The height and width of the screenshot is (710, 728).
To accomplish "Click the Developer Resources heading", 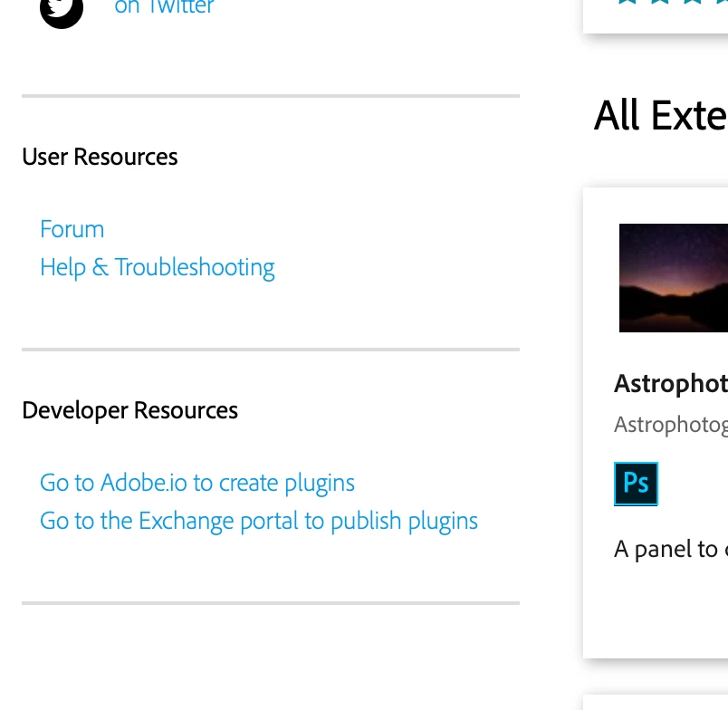I will (x=130, y=410).
